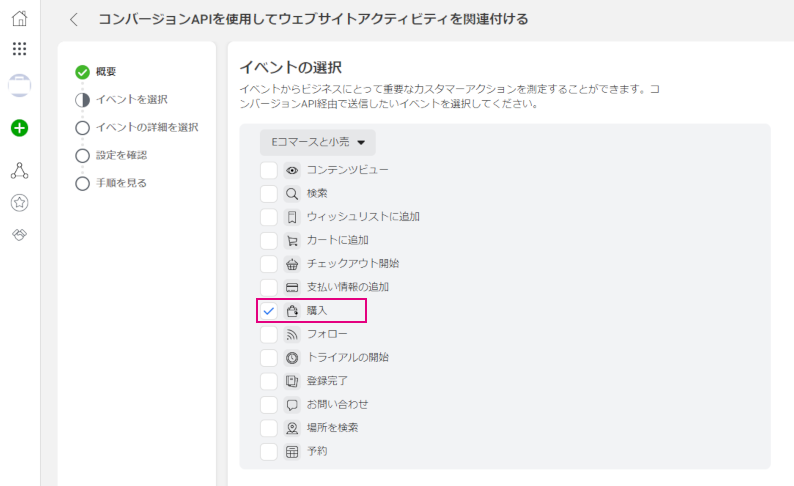This screenshot has width=794, height=486.
Task: Open the star icon in sidebar
Action: (x=19, y=203)
